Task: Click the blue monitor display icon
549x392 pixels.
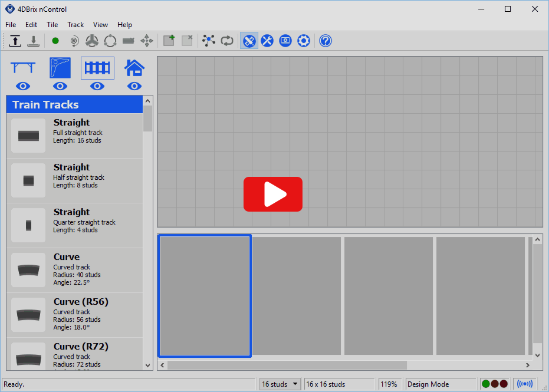Action: coord(285,41)
